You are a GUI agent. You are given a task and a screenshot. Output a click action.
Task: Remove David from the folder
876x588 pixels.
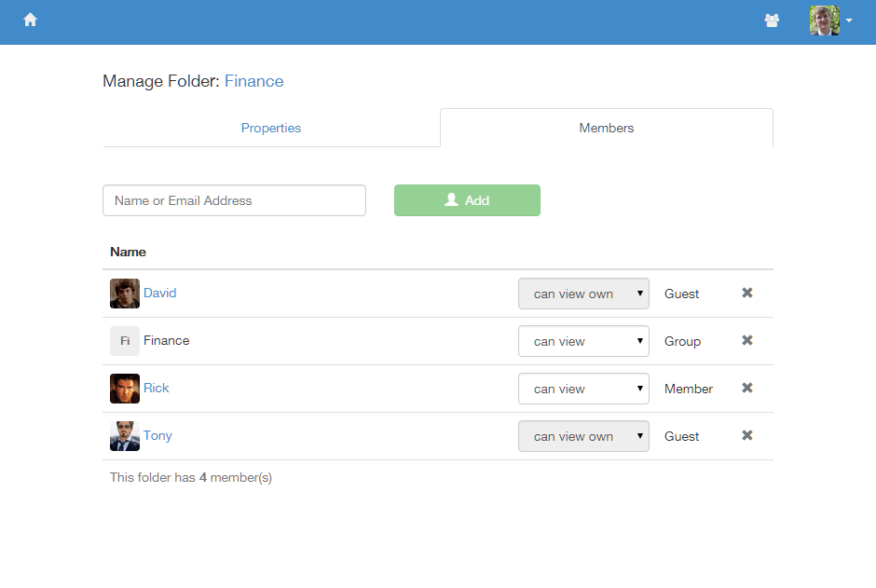(x=746, y=293)
